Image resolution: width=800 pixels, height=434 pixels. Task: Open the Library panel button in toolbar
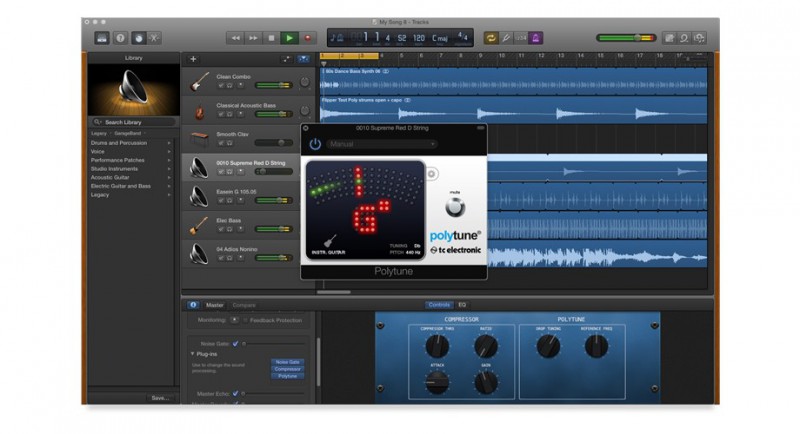pyautogui.click(x=102, y=38)
